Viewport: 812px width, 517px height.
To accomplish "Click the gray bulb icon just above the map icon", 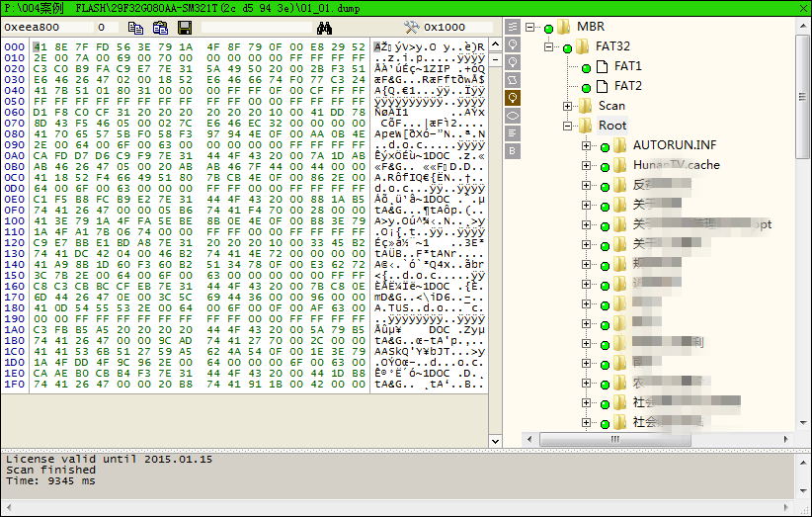I will click(513, 62).
